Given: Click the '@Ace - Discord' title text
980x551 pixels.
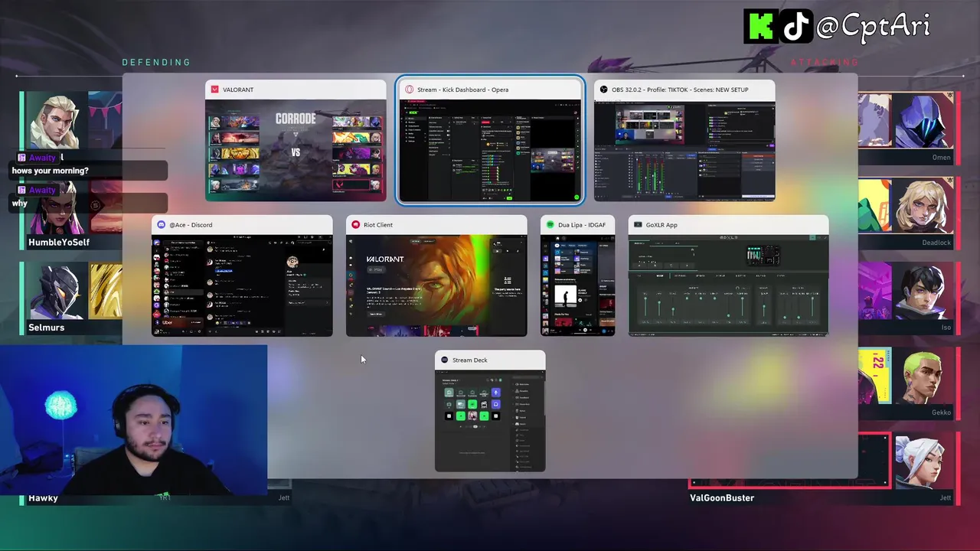Looking at the screenshot, I should pyautogui.click(x=191, y=225).
